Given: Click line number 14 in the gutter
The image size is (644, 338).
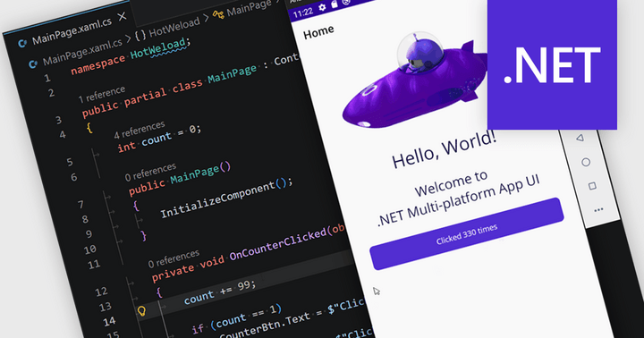Looking at the screenshot, I should 110,322.
